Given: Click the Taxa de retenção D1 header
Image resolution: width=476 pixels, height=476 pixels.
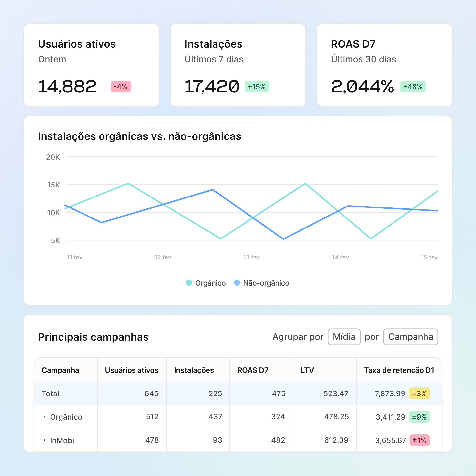Looking at the screenshot, I should [x=399, y=370].
